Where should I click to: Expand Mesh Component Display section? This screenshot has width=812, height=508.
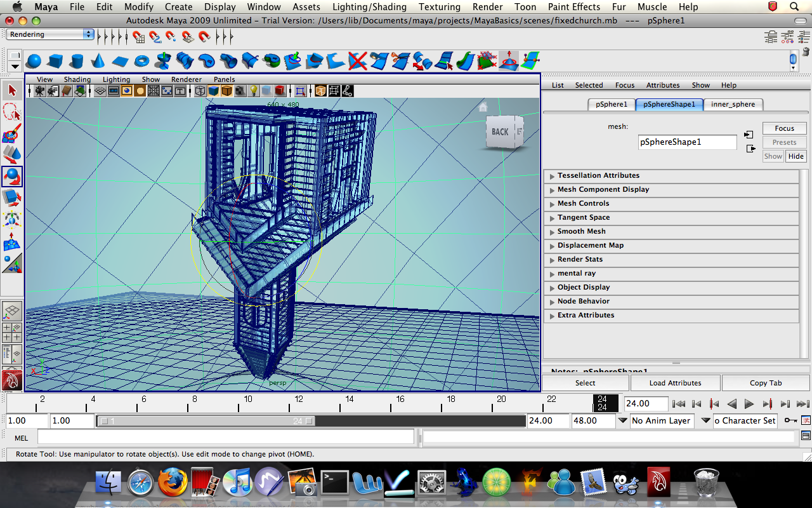671,190
